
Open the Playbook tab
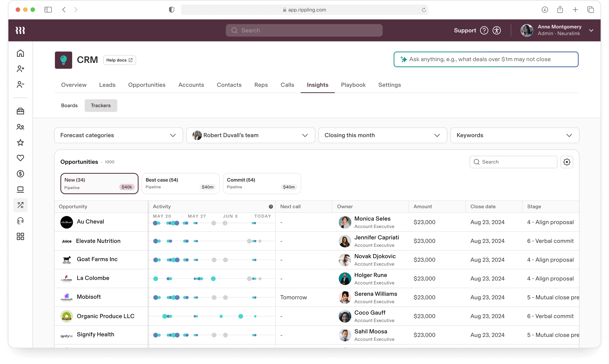pyautogui.click(x=353, y=85)
